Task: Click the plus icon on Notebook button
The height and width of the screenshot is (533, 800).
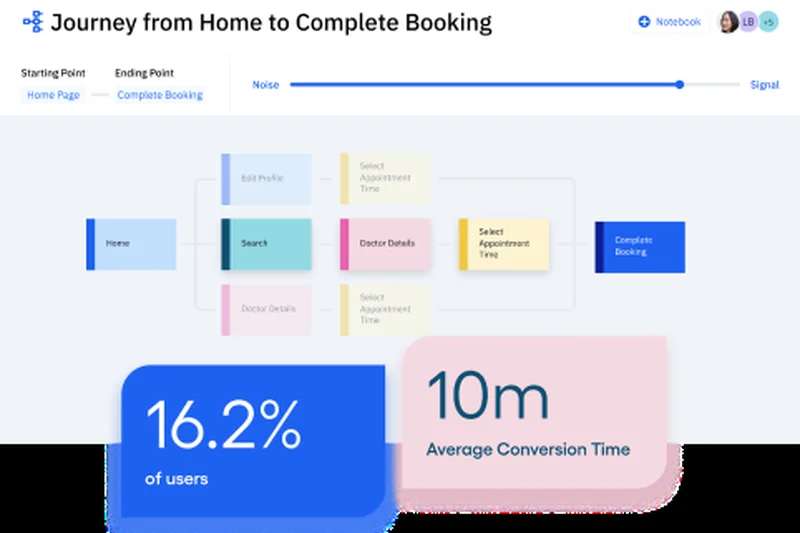Action: pos(644,21)
